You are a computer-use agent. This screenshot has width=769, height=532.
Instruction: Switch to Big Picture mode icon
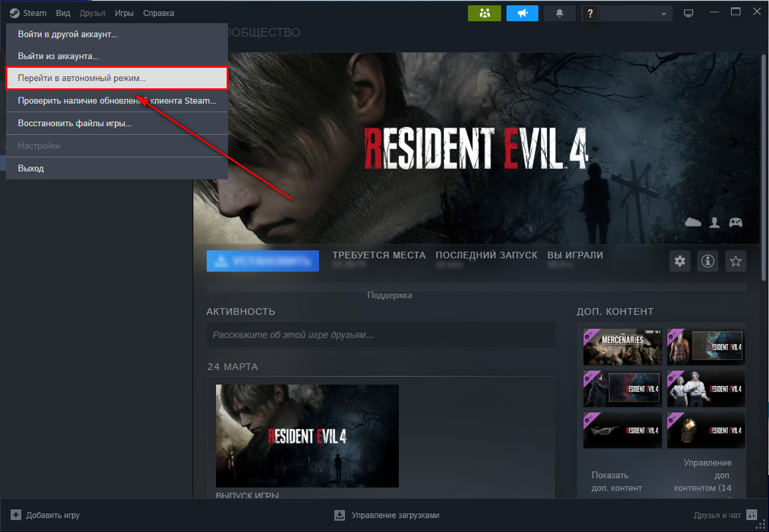click(x=689, y=13)
